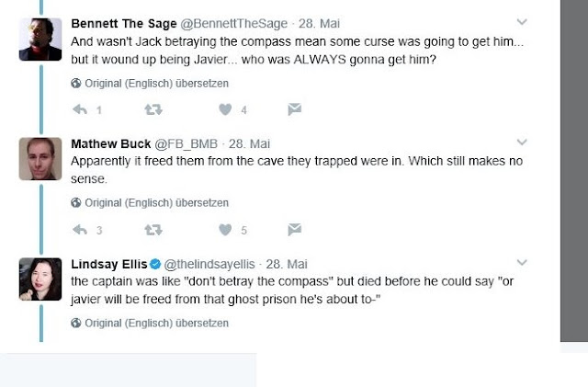This screenshot has height=387, width=588.
Task: Open dropdown menu on Bennett's tweet
Action: pyautogui.click(x=522, y=21)
